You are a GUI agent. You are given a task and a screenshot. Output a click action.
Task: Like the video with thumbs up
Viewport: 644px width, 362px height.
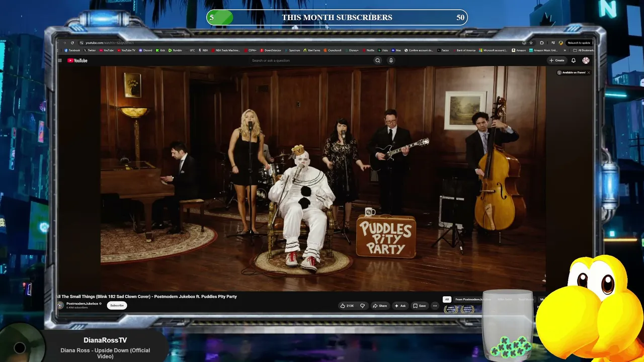click(347, 306)
